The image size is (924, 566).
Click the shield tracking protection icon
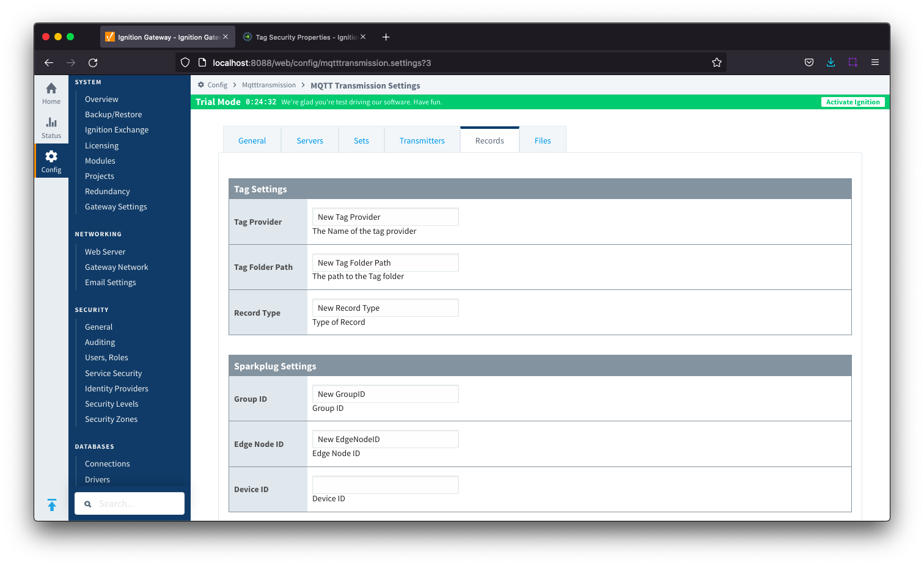pyautogui.click(x=185, y=62)
